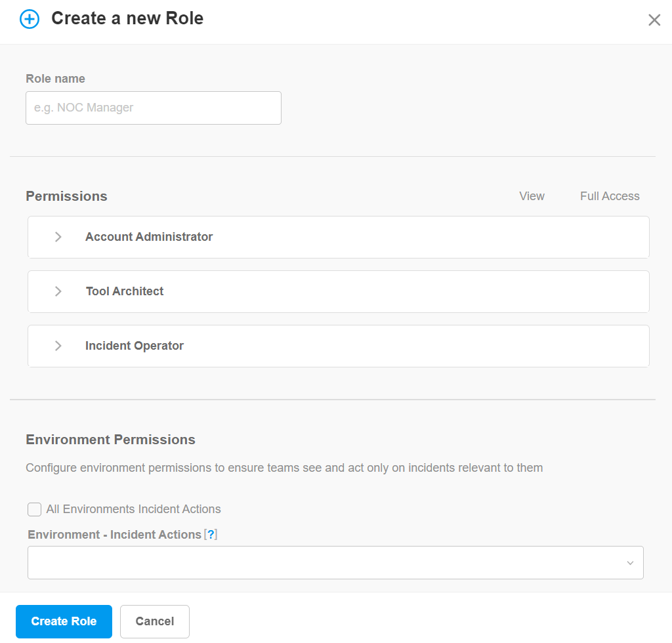Select the Full Access column header

pos(609,196)
